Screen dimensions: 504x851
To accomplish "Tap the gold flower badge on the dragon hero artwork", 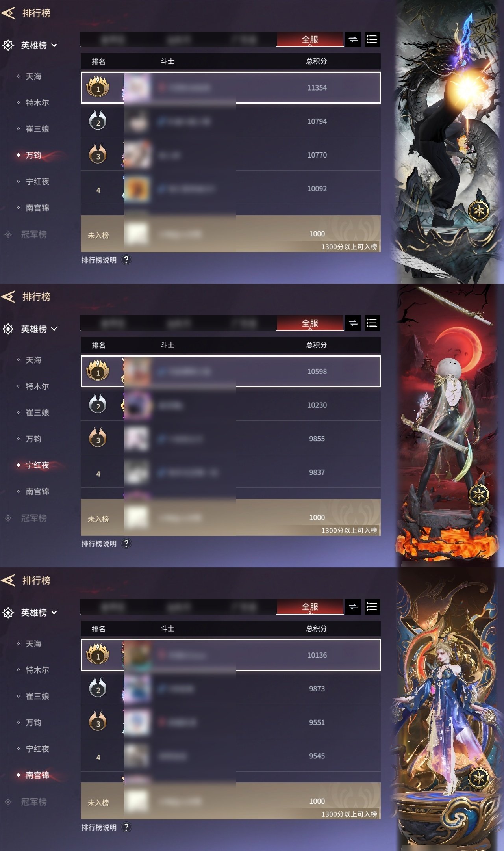I will [x=478, y=211].
